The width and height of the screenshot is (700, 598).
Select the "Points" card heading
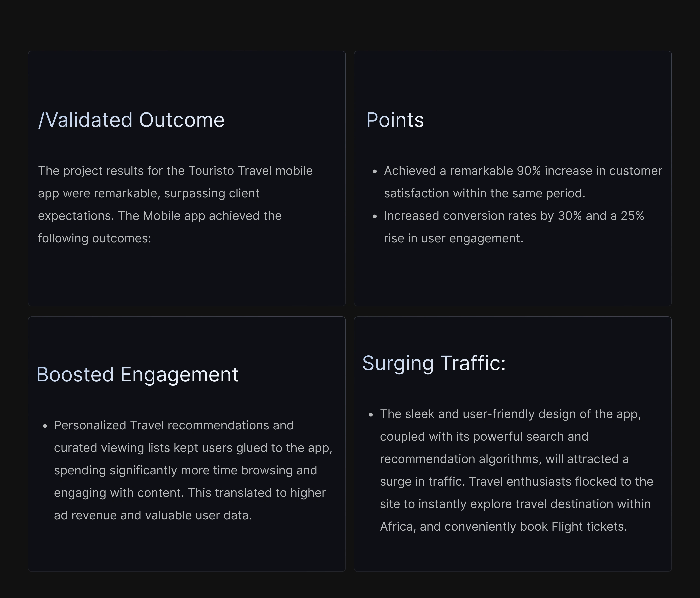(x=395, y=120)
